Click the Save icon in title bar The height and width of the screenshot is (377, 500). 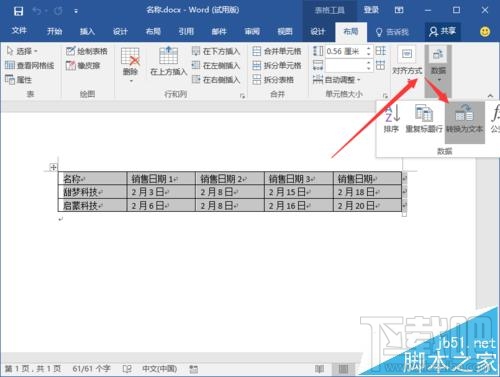[x=18, y=11]
